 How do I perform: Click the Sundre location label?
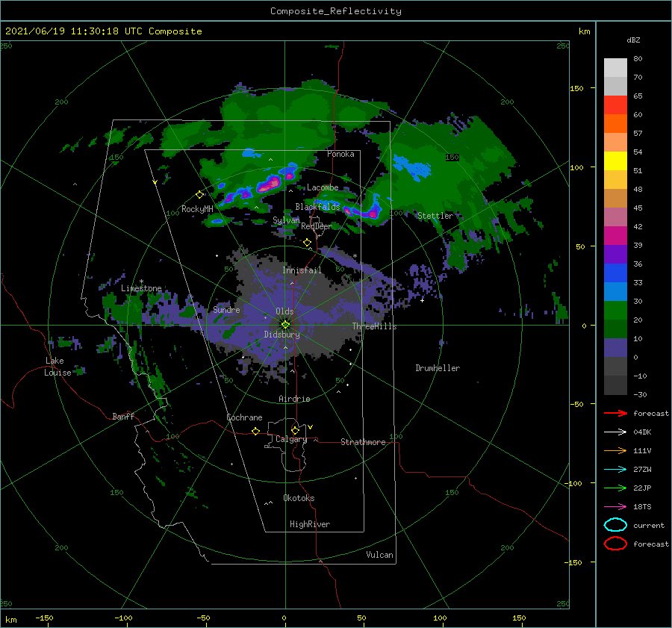point(226,309)
